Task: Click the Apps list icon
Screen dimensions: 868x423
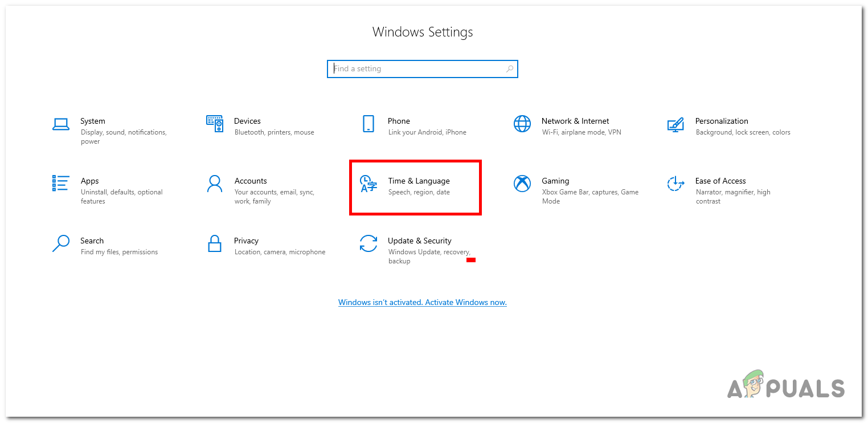Action: click(x=60, y=183)
